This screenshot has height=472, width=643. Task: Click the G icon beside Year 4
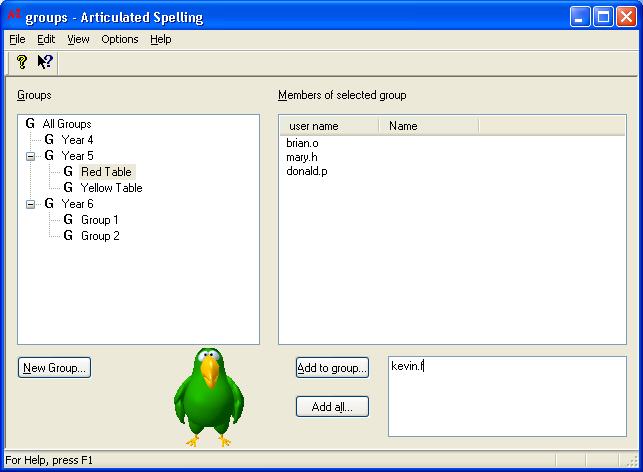pyautogui.click(x=49, y=140)
